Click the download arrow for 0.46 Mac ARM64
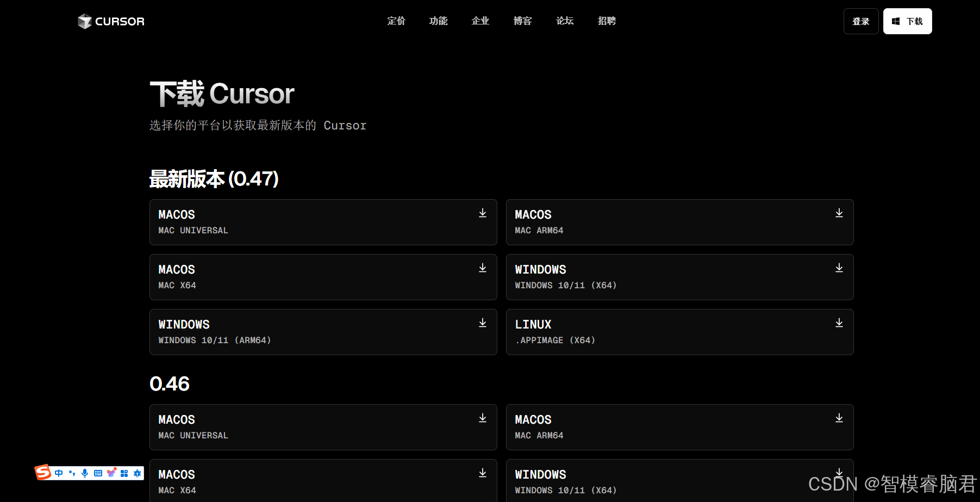This screenshot has width=980, height=502. pos(839,418)
